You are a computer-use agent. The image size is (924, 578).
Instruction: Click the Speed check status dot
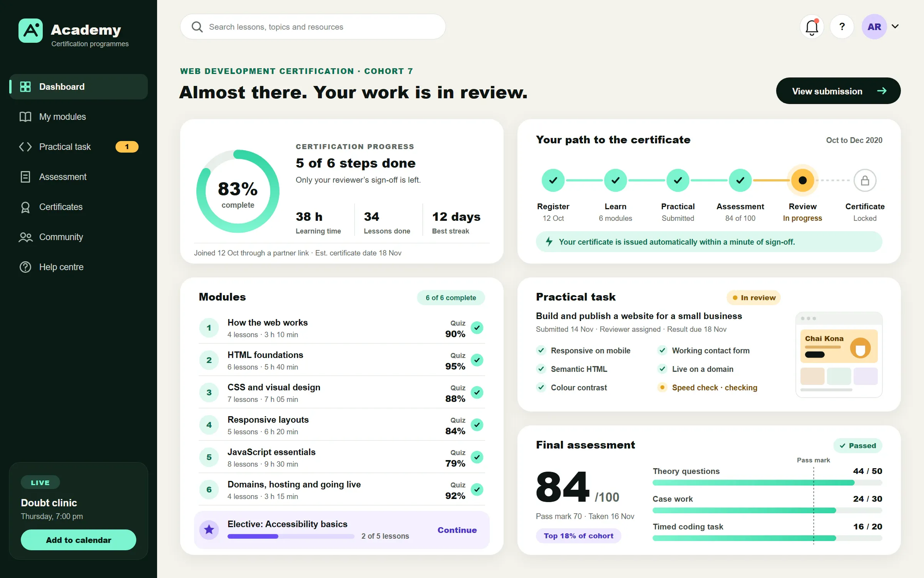662,387
